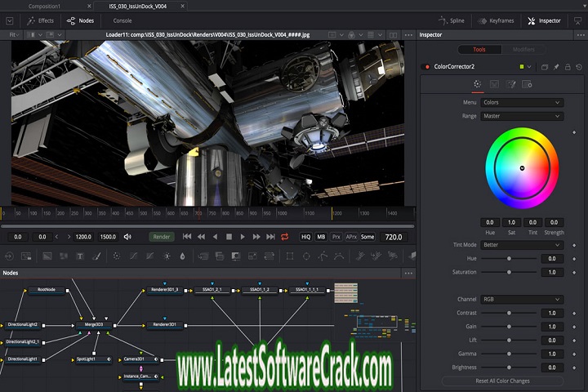This screenshot has height=392, width=588.
Task: Select the Paint brush tool in toolbar
Action: [x=98, y=256]
